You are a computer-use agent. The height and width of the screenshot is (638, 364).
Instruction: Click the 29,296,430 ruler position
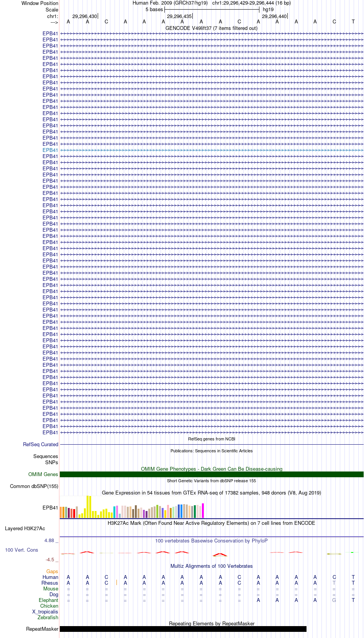85,16
